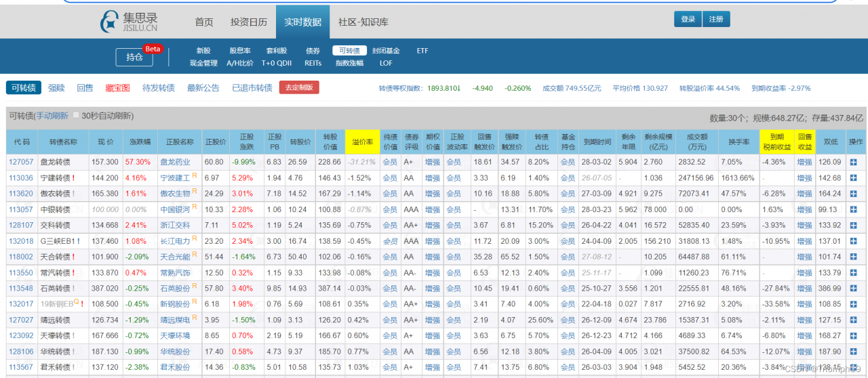The width and height of the screenshot is (868, 378).
Task: Click the R icon next to 石英股份
Action: click(195, 287)
